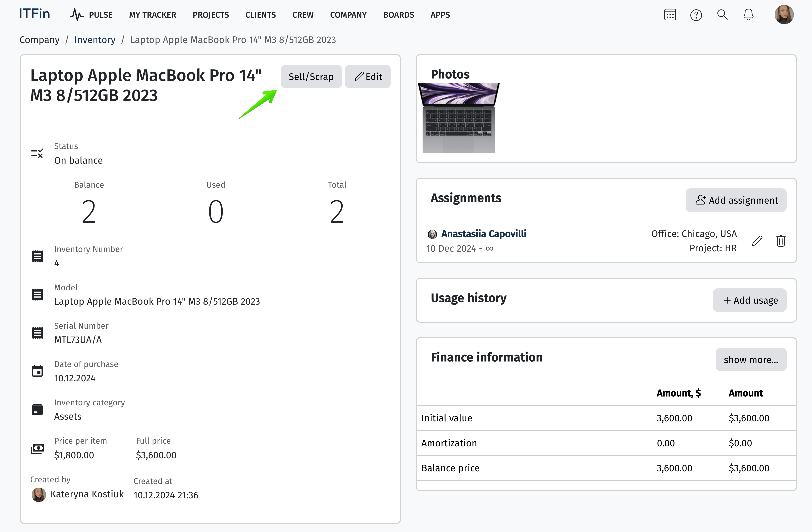Image resolution: width=812 pixels, height=532 pixels.
Task: Click the Initial value row label
Action: [x=447, y=418]
